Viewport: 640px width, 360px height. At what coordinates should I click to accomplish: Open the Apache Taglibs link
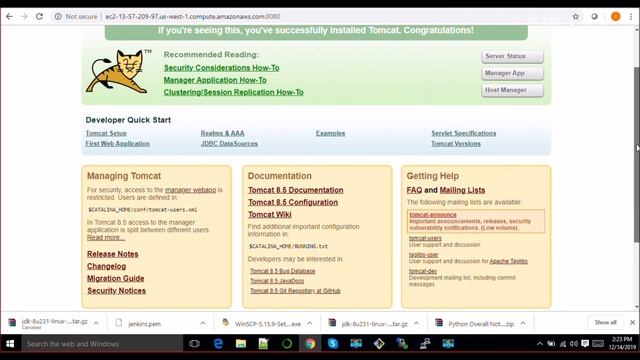pyautogui.click(x=509, y=261)
